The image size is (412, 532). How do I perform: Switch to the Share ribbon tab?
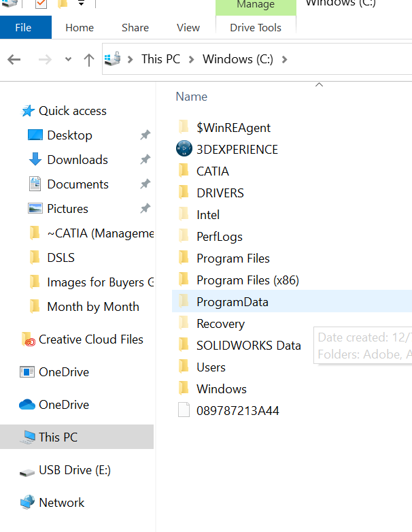point(135,27)
